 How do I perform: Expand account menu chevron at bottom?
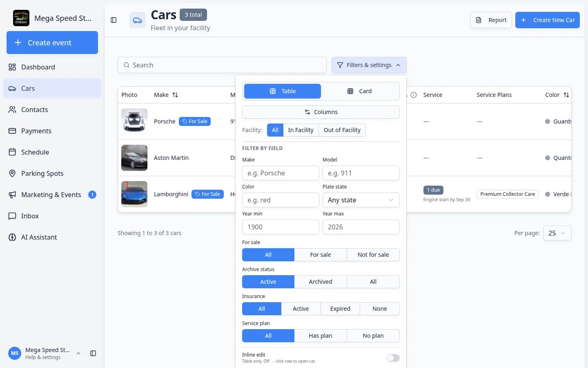click(x=78, y=353)
